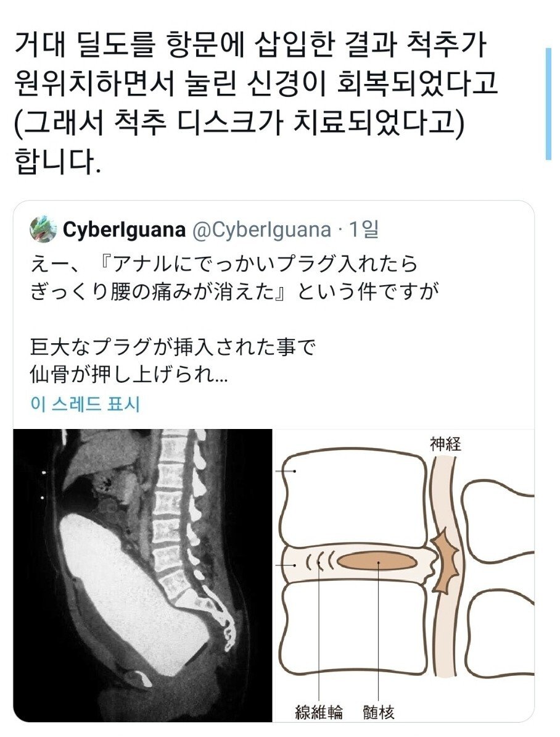Click the 1일 timestamp

364,230
